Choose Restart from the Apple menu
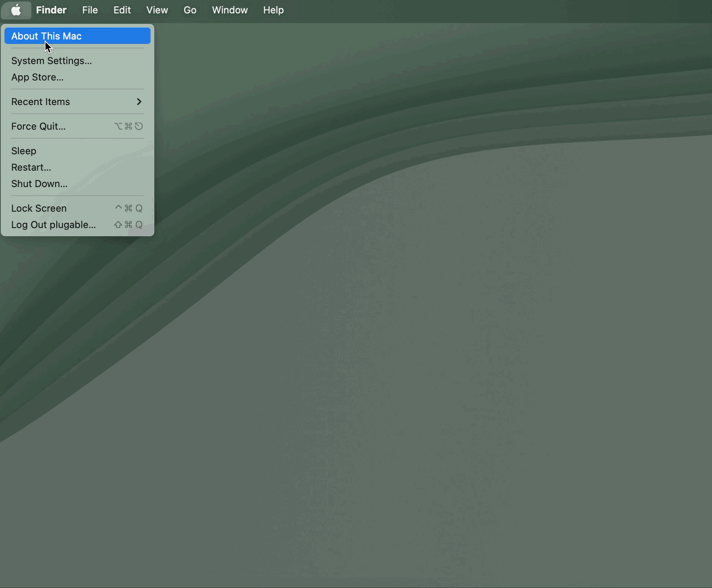Image resolution: width=712 pixels, height=588 pixels. [x=78, y=167]
